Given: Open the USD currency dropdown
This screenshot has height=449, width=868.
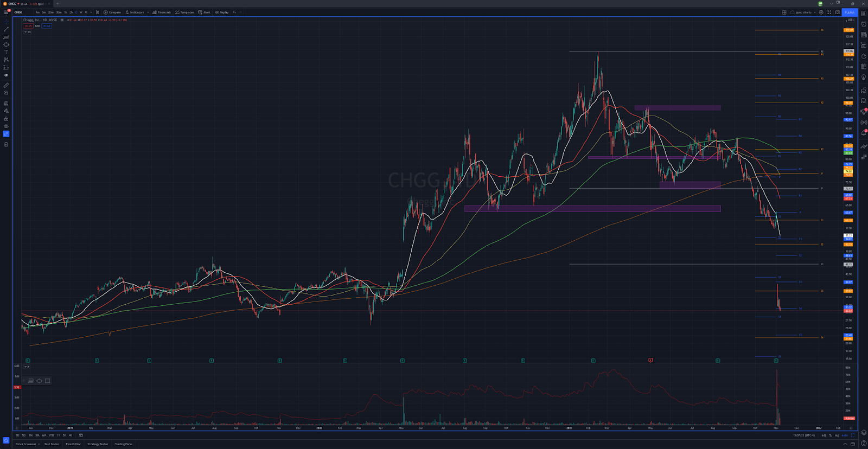Looking at the screenshot, I should pyautogui.click(x=850, y=20).
